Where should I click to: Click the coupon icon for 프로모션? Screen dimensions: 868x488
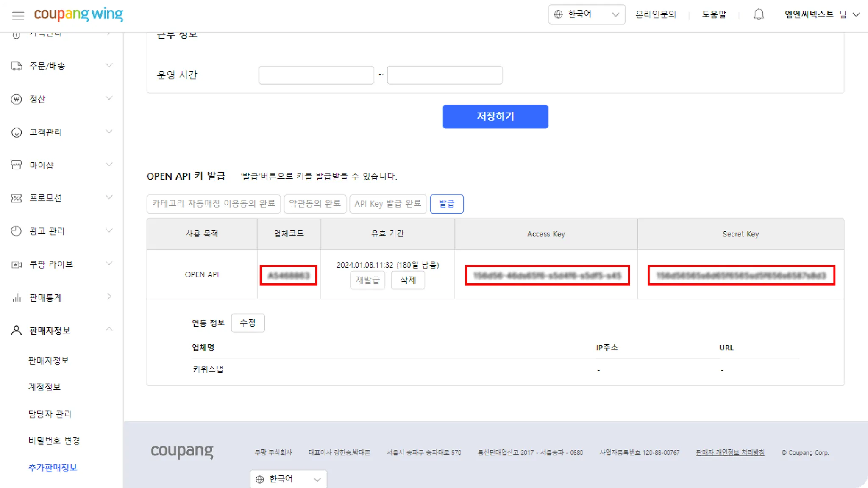pos(17,198)
